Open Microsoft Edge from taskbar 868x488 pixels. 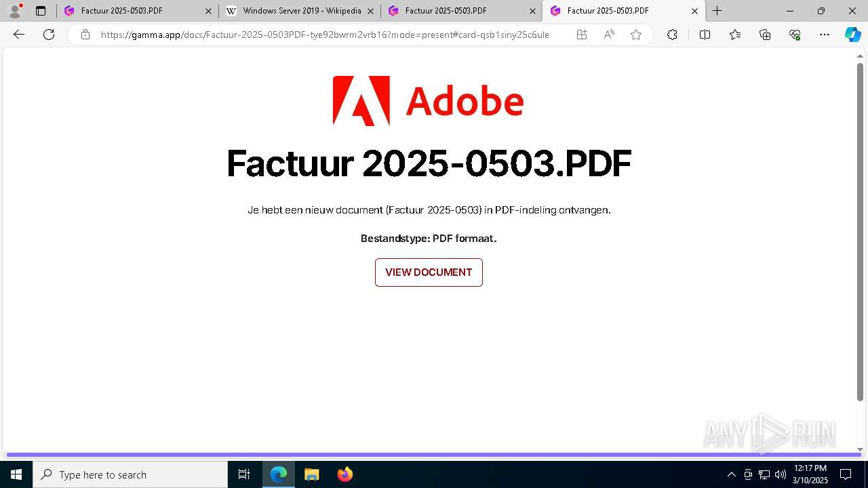pos(279,474)
